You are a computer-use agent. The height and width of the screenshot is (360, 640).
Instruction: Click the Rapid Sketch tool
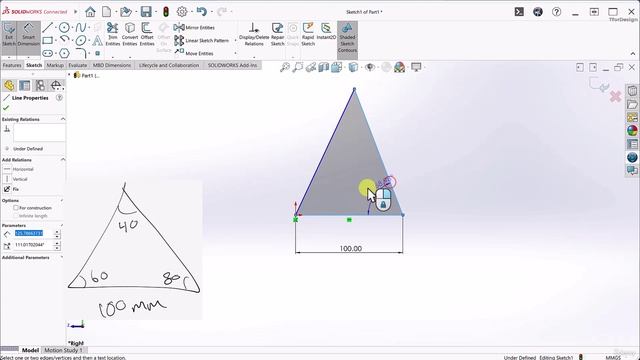(308, 34)
